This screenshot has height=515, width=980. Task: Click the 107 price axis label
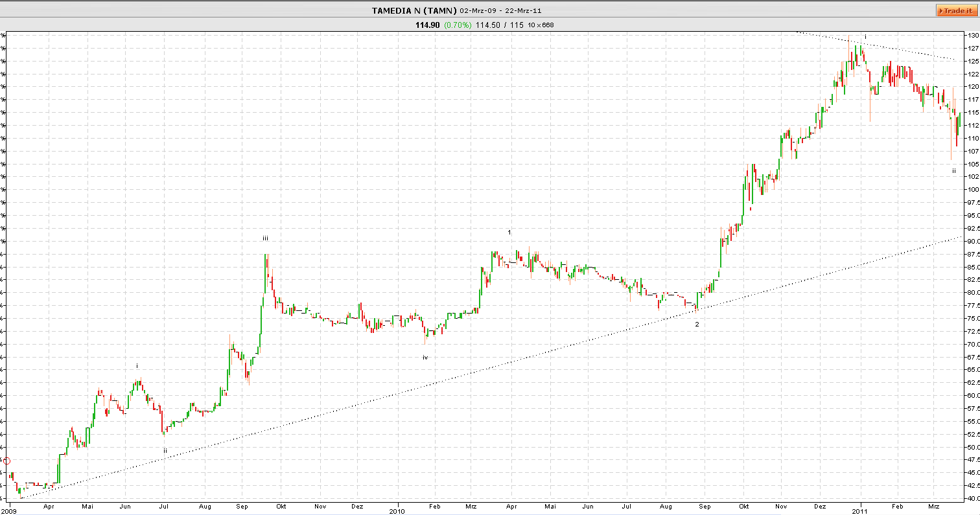[973, 151]
